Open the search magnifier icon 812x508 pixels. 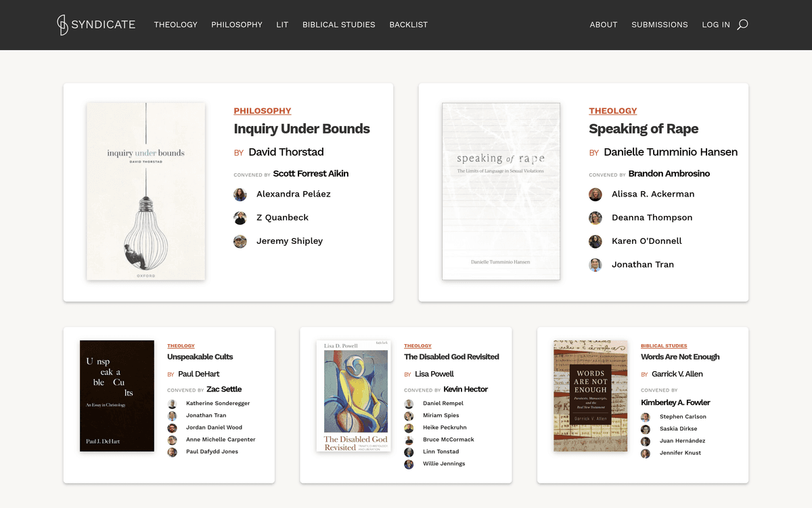[x=742, y=24]
